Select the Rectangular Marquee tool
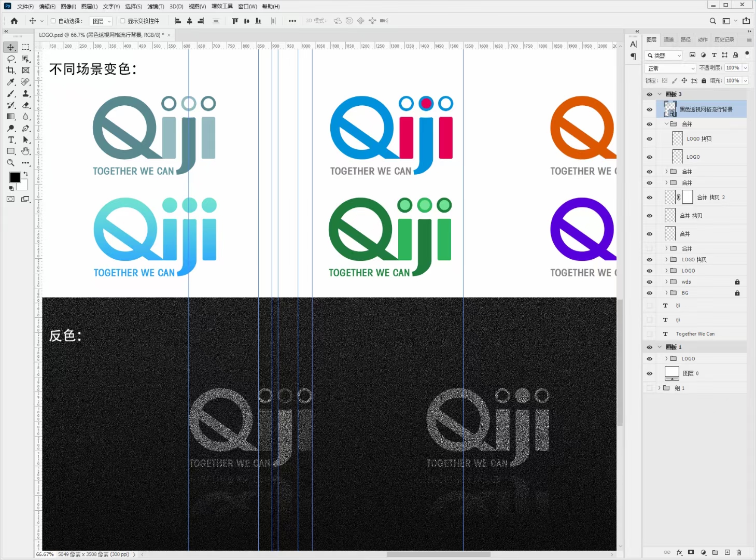The image size is (756, 560). click(x=25, y=47)
